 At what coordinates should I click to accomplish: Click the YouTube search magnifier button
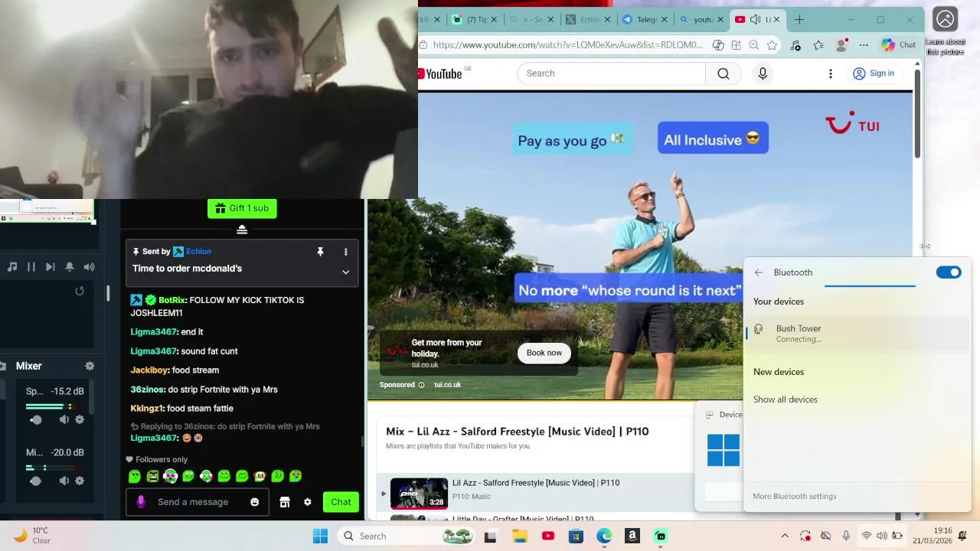point(724,73)
